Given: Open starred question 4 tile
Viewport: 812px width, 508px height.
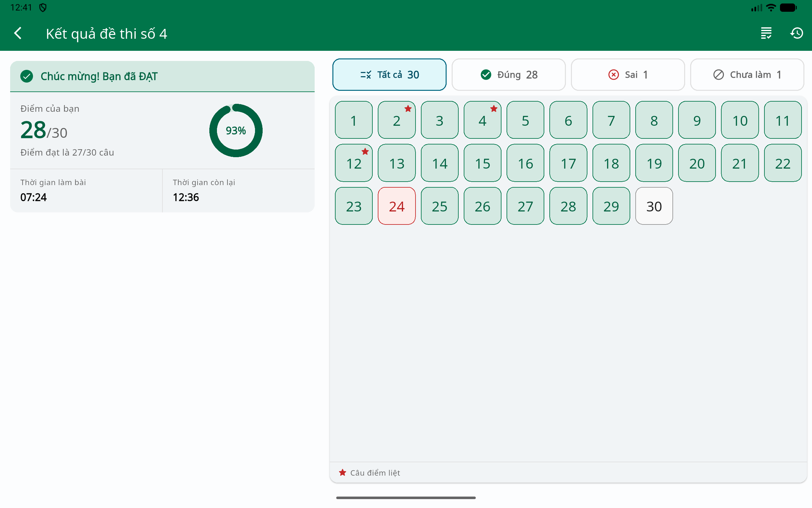Looking at the screenshot, I should point(482,120).
